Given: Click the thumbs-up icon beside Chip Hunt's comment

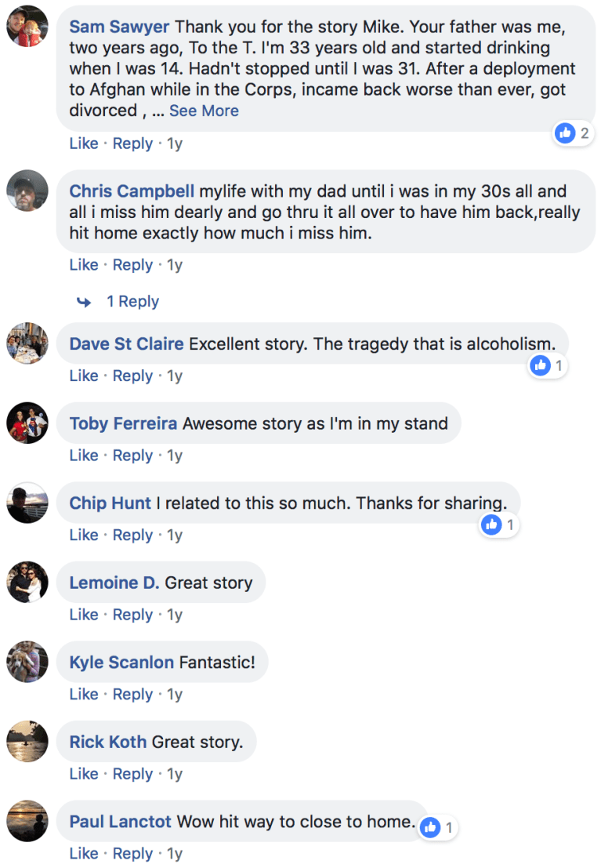Looking at the screenshot, I should 491,524.
